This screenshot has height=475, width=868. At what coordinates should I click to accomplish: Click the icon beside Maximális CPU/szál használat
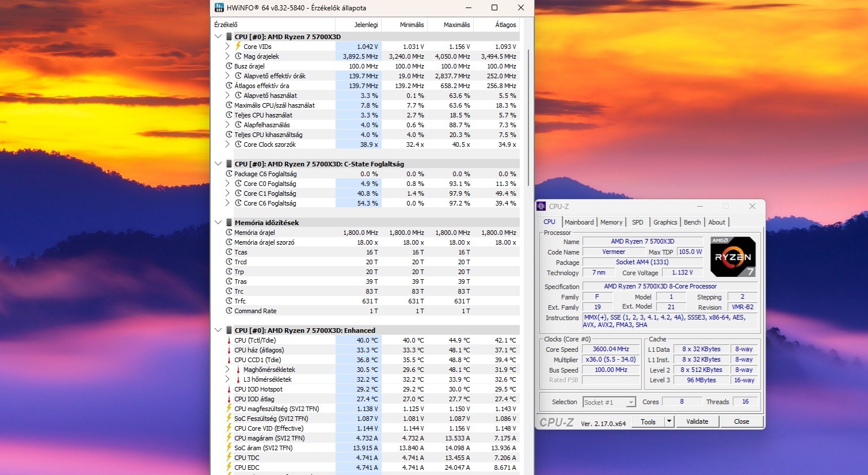pos(229,105)
